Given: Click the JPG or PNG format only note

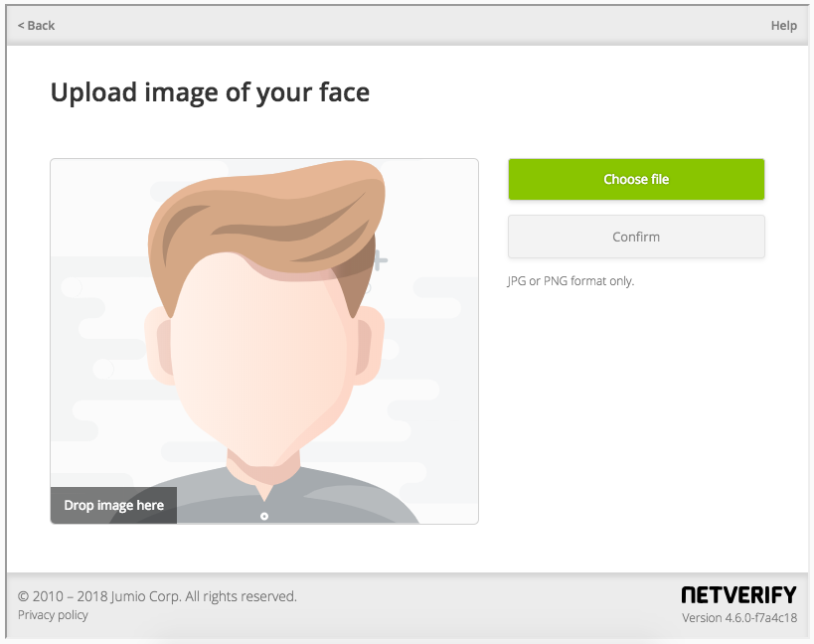Looking at the screenshot, I should click(x=571, y=280).
